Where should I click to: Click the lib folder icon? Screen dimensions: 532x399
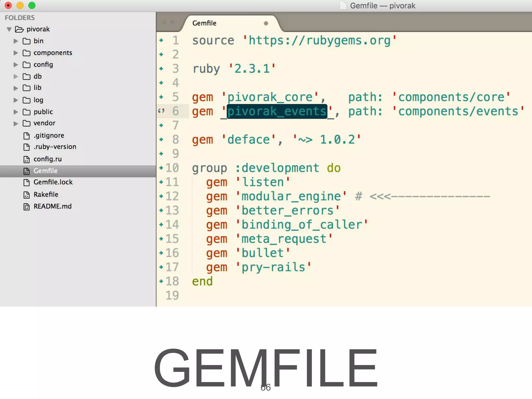[26, 88]
